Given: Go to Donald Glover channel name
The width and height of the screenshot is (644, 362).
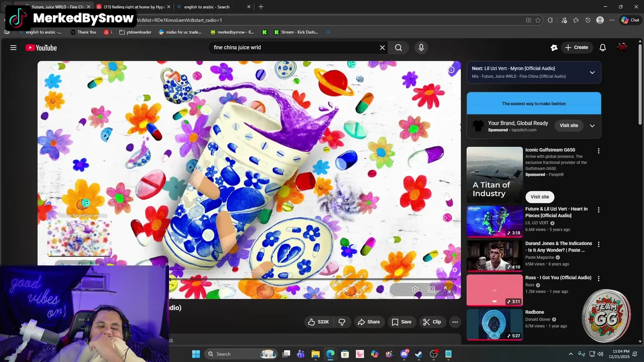Looking at the screenshot, I should [538, 319].
